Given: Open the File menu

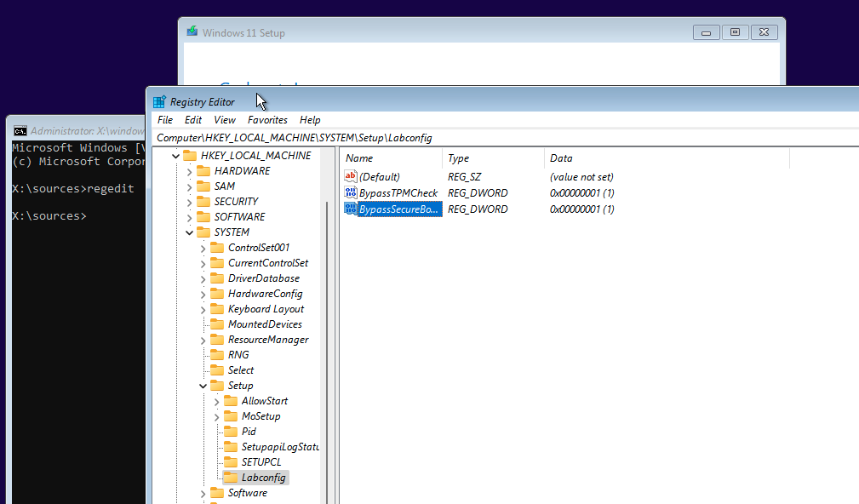Looking at the screenshot, I should [x=165, y=120].
